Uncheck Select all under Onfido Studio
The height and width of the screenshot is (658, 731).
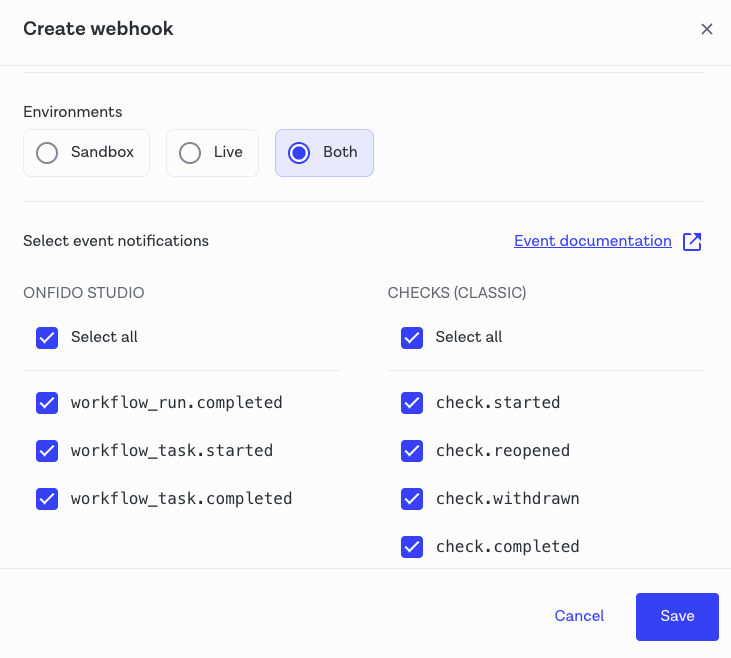point(47,338)
